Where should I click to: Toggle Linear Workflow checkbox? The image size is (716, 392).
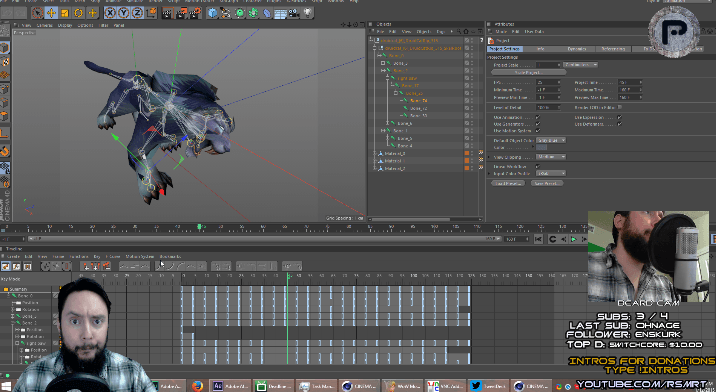[x=538, y=166]
